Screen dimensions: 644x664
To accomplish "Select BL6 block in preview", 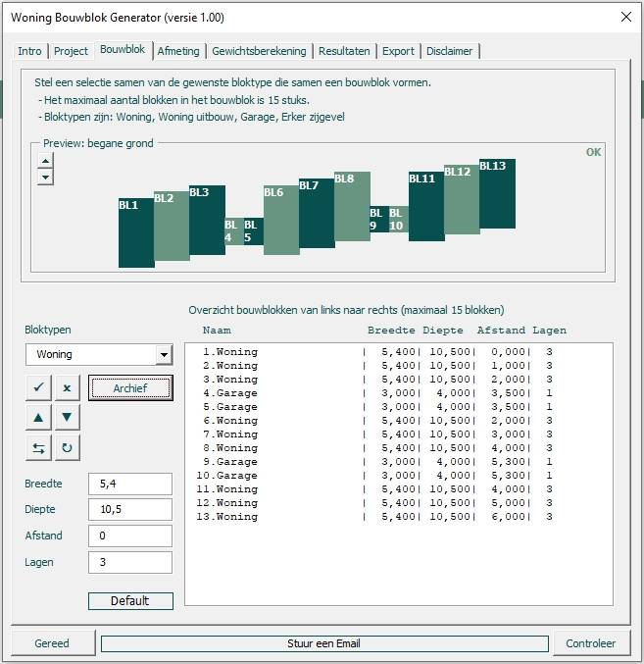I will (281, 221).
